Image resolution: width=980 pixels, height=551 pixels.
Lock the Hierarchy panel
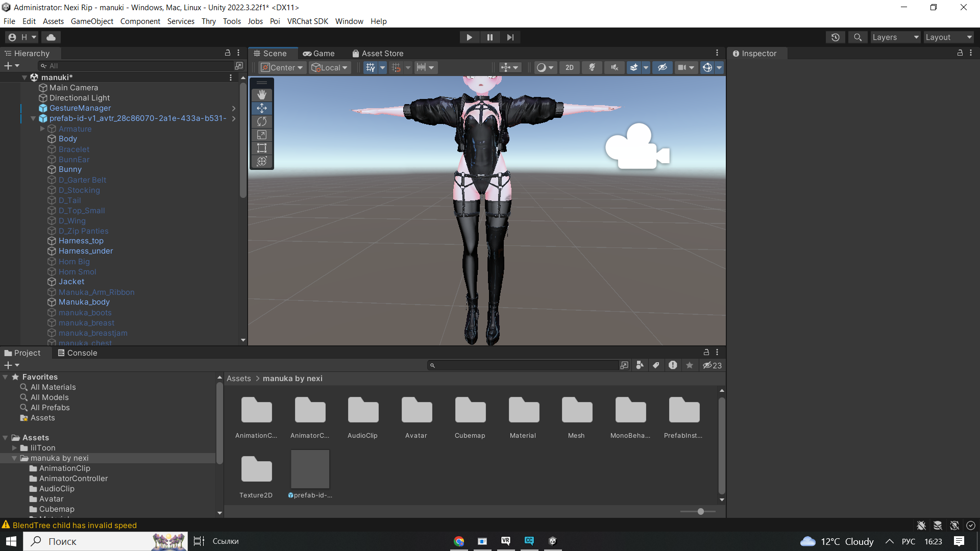[x=228, y=53]
